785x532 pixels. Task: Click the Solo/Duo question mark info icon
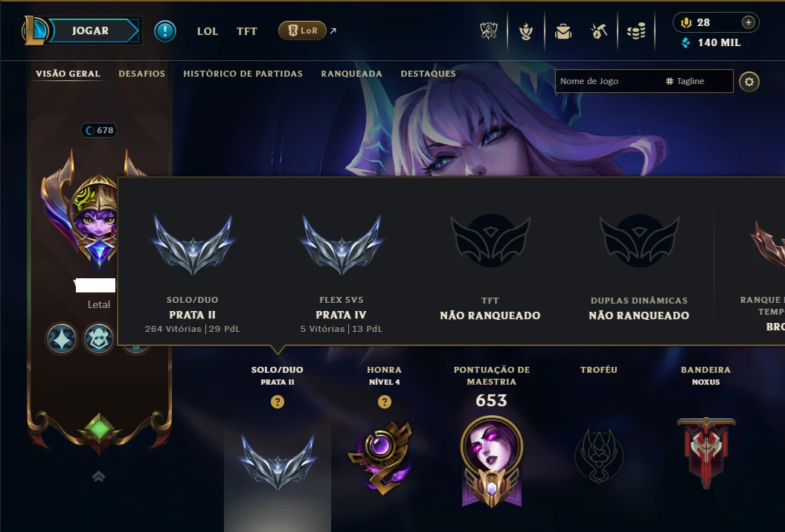[x=278, y=401]
